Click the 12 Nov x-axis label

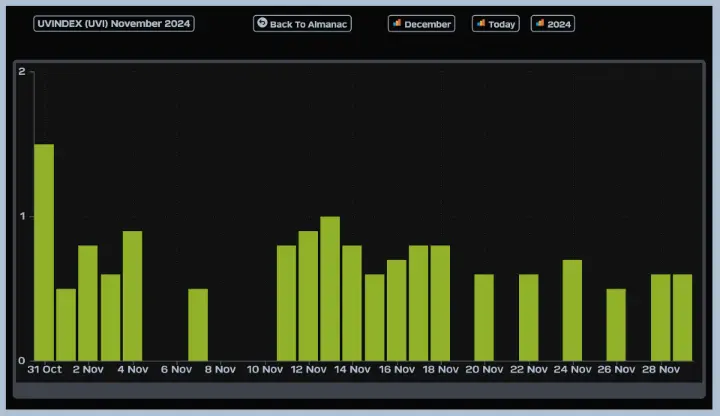pyautogui.click(x=308, y=370)
